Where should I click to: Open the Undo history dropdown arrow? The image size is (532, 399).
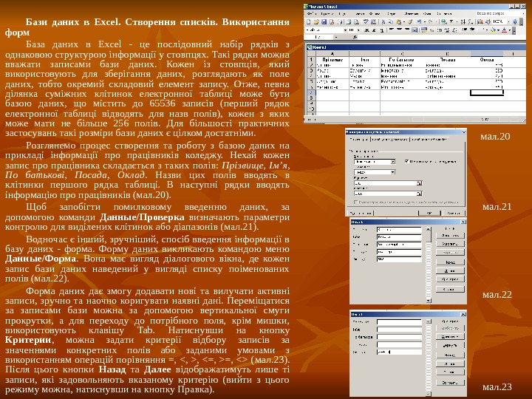[x=425, y=21]
